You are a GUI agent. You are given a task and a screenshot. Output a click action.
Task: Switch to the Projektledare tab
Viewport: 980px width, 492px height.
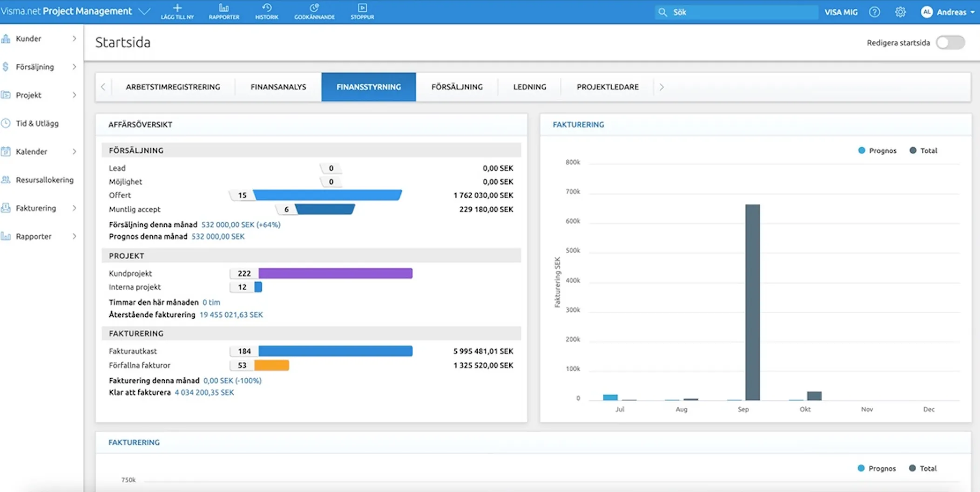tap(608, 87)
